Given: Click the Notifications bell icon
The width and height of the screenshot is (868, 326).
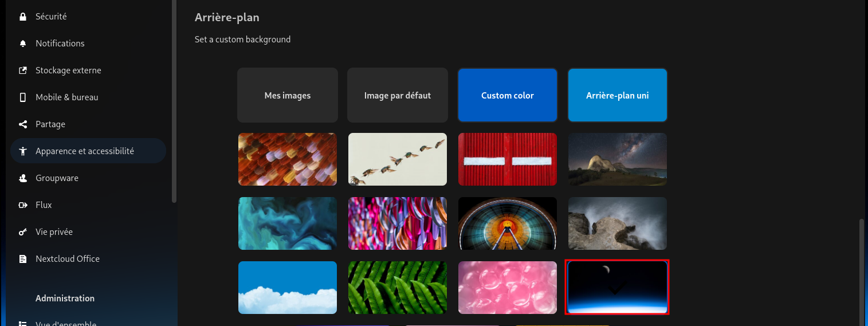Looking at the screenshot, I should 23,44.
